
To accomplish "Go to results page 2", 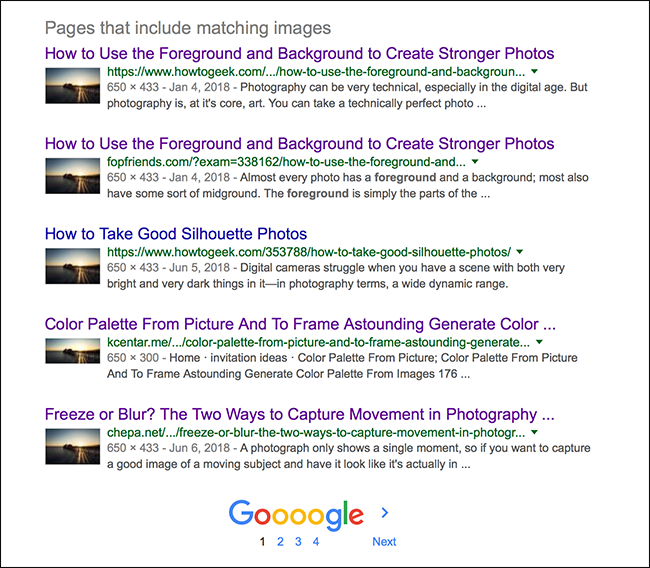I will click(280, 541).
